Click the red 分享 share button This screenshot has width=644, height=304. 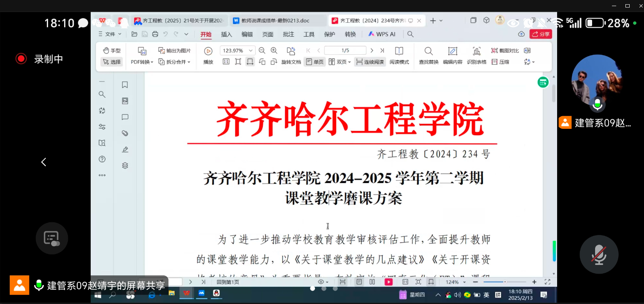pyautogui.click(x=541, y=34)
